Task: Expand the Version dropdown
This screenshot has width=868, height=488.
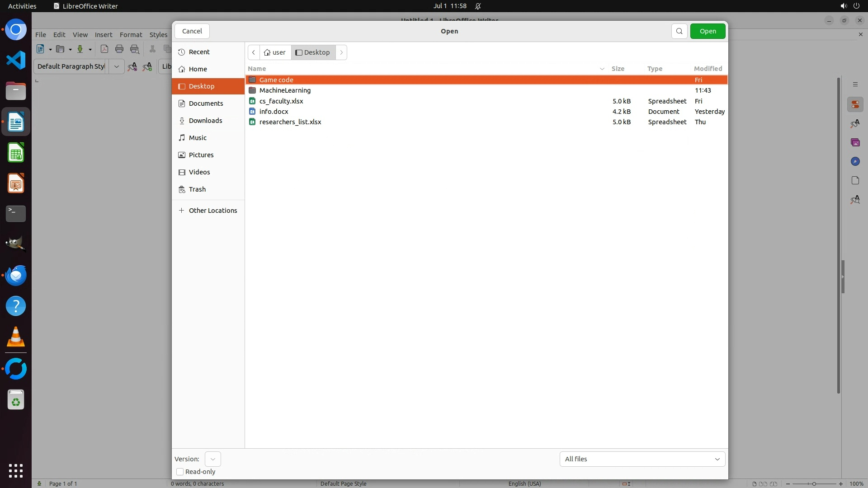Action: [212, 459]
